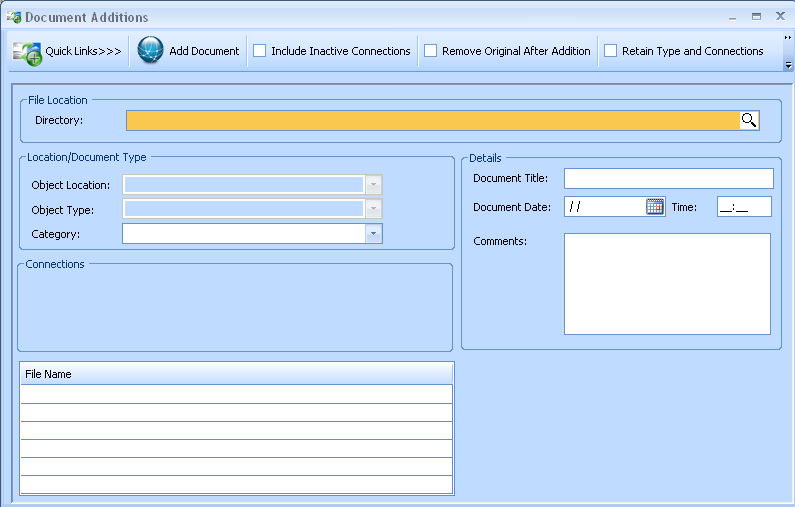795x507 pixels.
Task: Open the Object Location dropdown arrow
Action: (x=373, y=185)
